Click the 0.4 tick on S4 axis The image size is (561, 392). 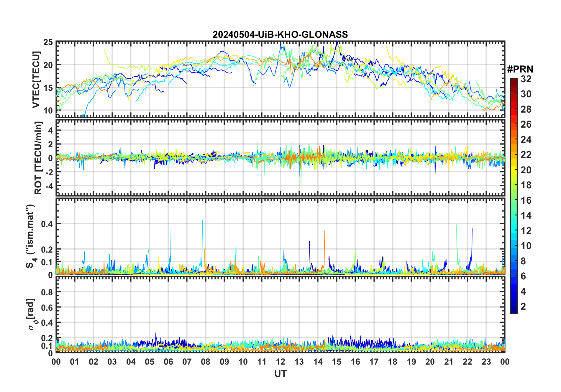tap(47, 224)
